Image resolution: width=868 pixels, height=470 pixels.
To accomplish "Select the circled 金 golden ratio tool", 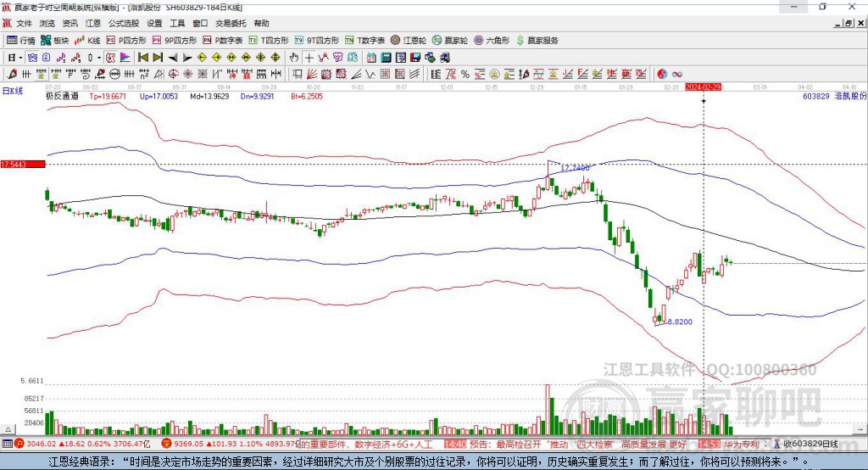I will [x=494, y=74].
